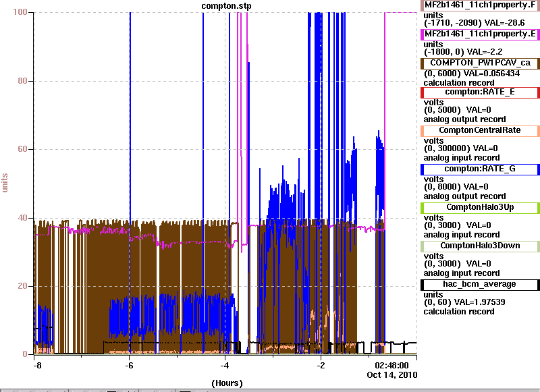Click "calculation record" under hac_bcm_average
The width and height of the screenshot is (540, 392).
pyautogui.click(x=459, y=312)
